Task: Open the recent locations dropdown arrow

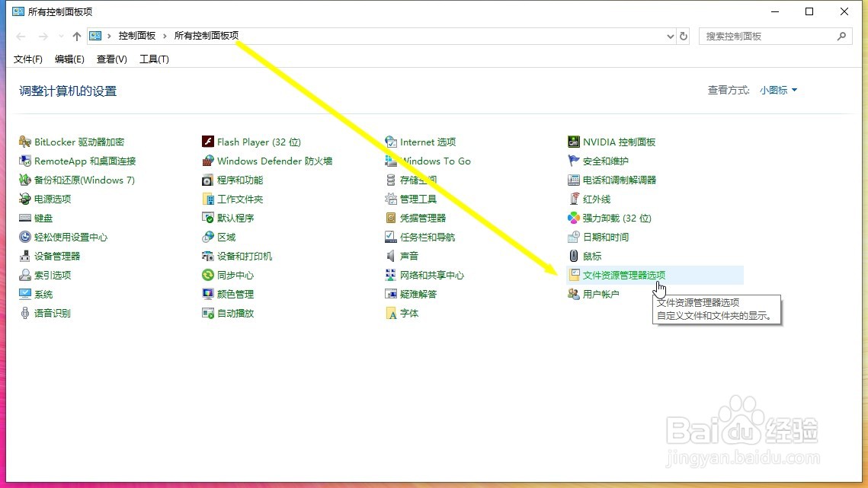Action: tap(61, 36)
